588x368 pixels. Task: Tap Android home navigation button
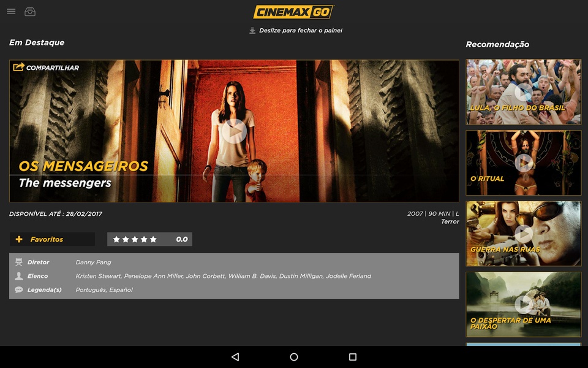[294, 357]
